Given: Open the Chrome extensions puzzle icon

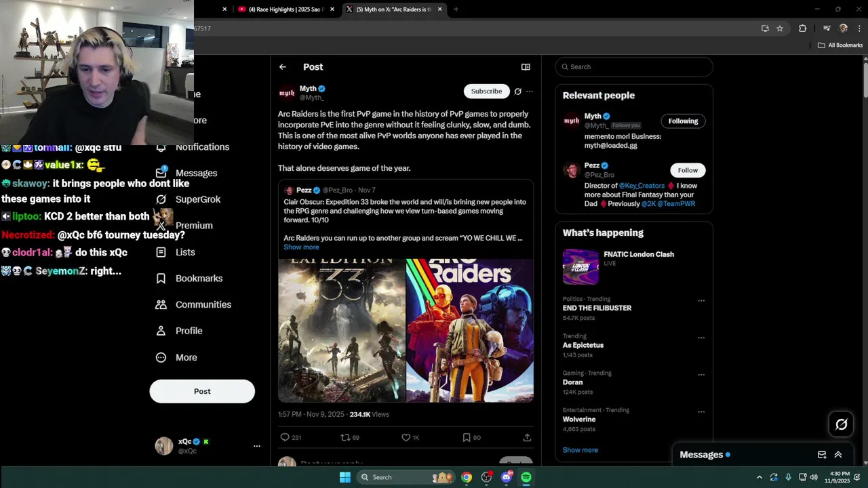Looking at the screenshot, I should (803, 28).
